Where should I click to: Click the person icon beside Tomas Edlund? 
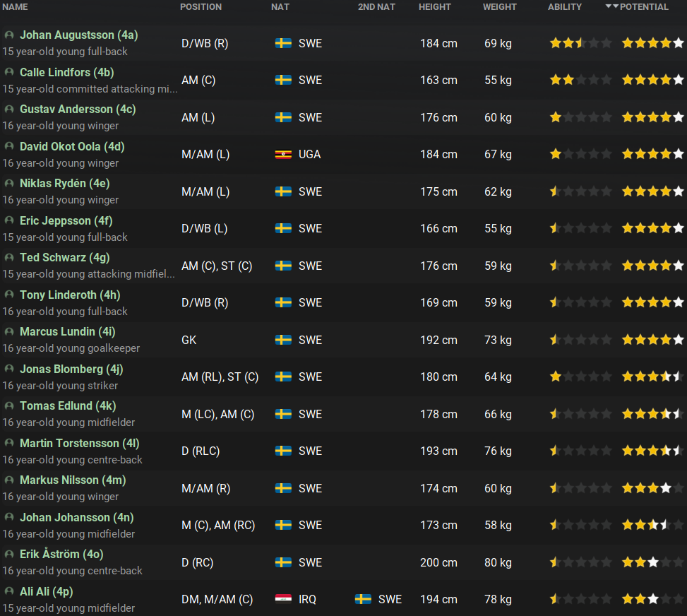[x=8, y=406]
